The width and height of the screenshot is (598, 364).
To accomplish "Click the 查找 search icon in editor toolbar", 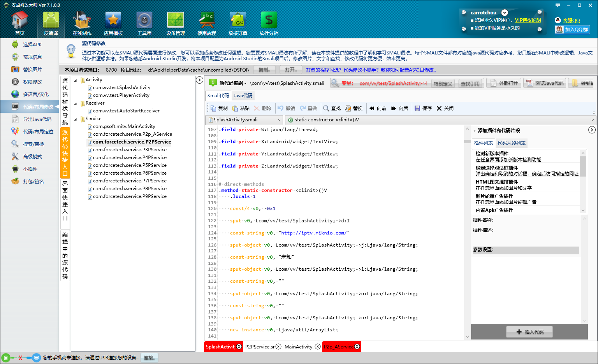I will (326, 108).
